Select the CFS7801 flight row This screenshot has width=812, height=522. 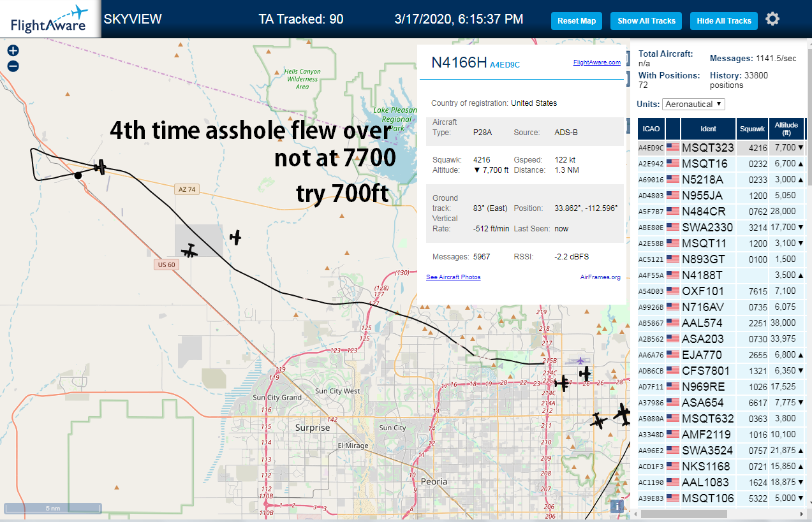click(x=721, y=370)
